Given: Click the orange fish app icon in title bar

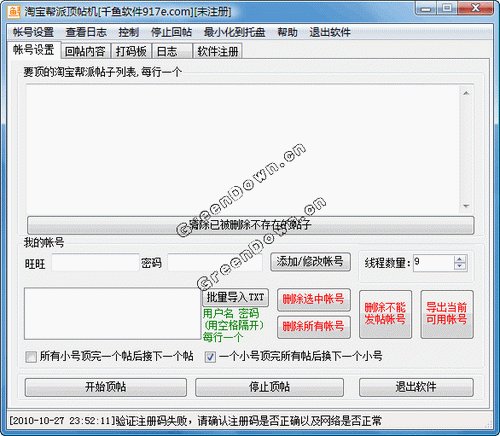Looking at the screenshot, I should pyautogui.click(x=14, y=12).
